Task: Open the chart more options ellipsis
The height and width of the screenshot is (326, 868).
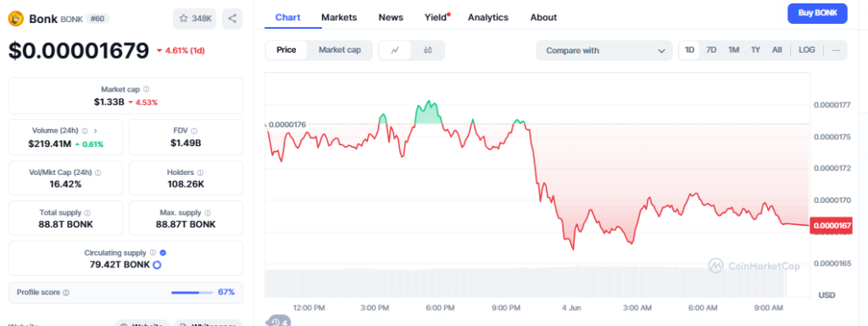Action: (x=836, y=50)
